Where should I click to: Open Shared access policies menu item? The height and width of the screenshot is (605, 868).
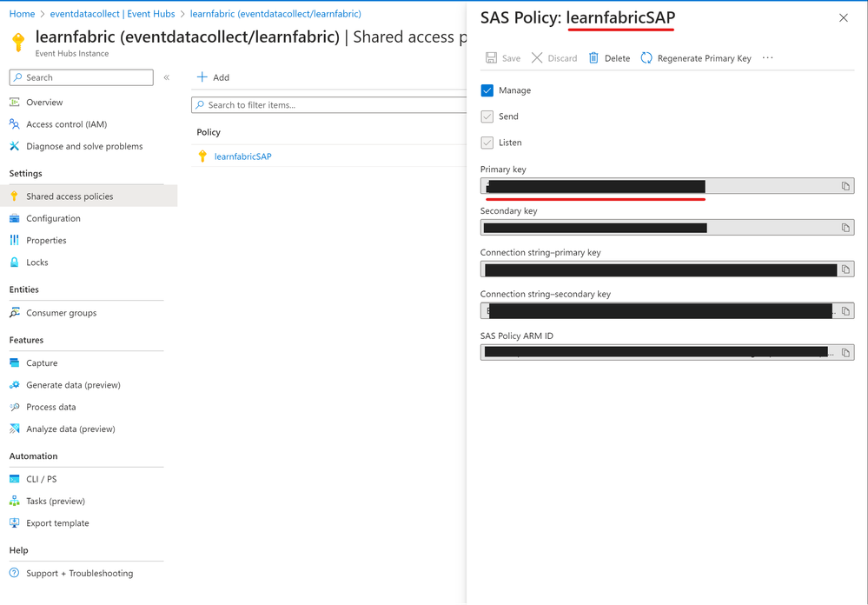tap(89, 196)
